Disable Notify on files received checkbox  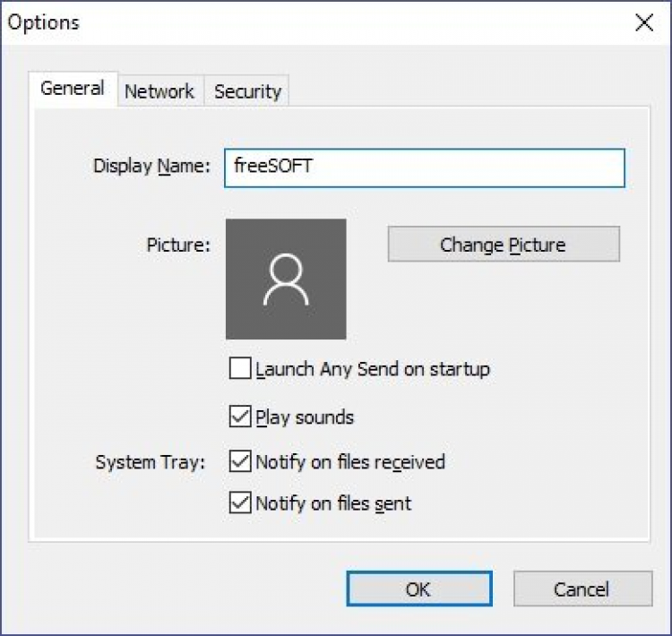coord(240,461)
